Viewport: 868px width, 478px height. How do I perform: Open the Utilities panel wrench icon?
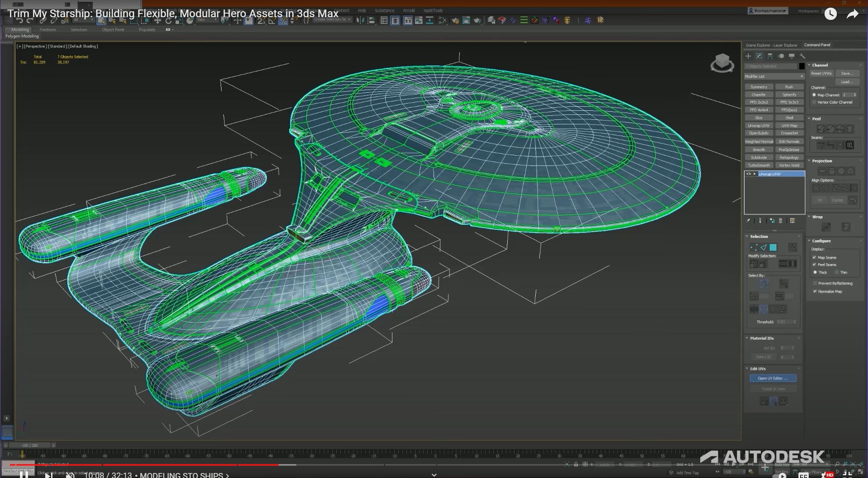click(803, 56)
